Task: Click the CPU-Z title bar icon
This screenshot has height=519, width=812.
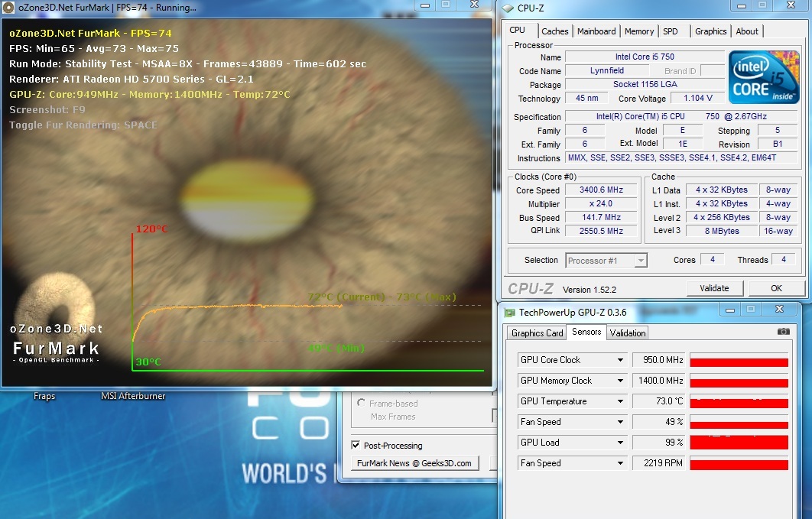Action: pyautogui.click(x=508, y=8)
